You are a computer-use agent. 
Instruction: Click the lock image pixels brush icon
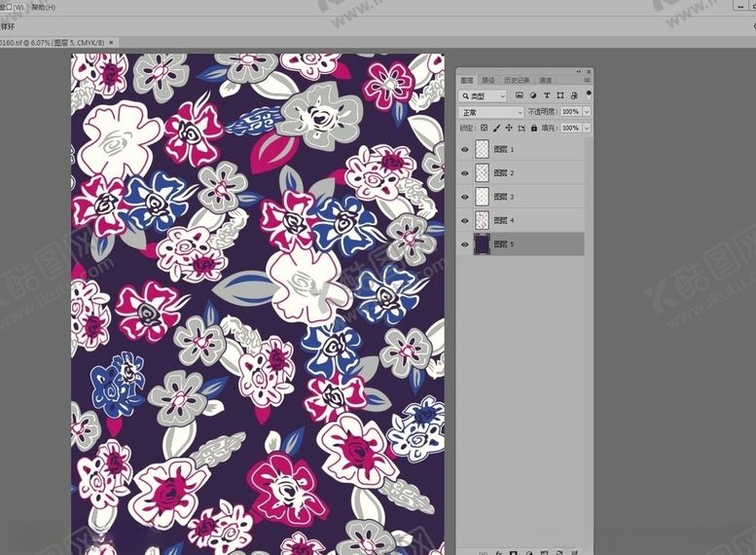pos(497,128)
